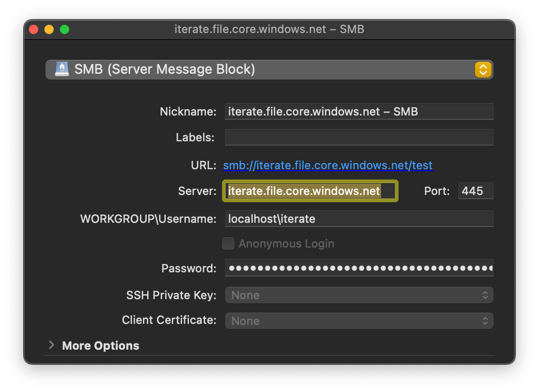Image resolution: width=539 pixels, height=392 pixels.
Task: Close the SMB connection window
Action: 34,29
